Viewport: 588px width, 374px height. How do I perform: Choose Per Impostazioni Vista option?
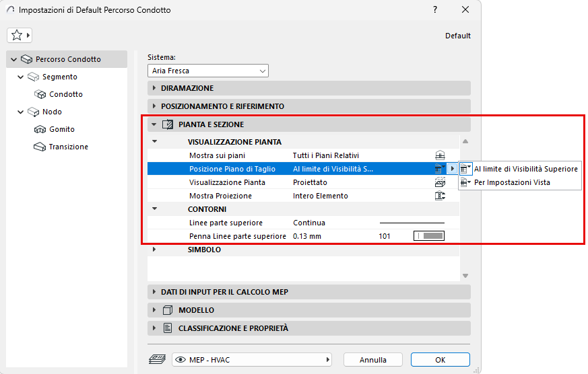(520, 182)
